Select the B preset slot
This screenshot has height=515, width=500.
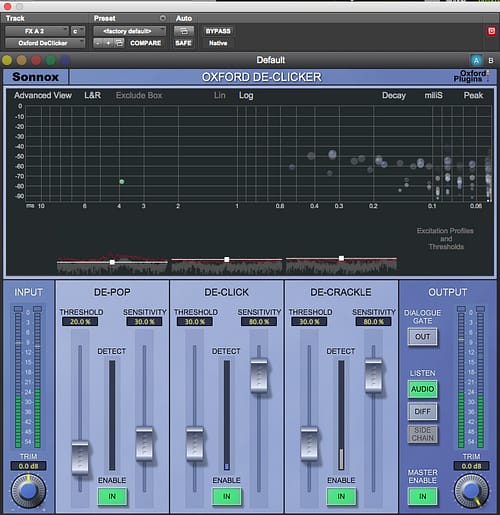click(491, 61)
